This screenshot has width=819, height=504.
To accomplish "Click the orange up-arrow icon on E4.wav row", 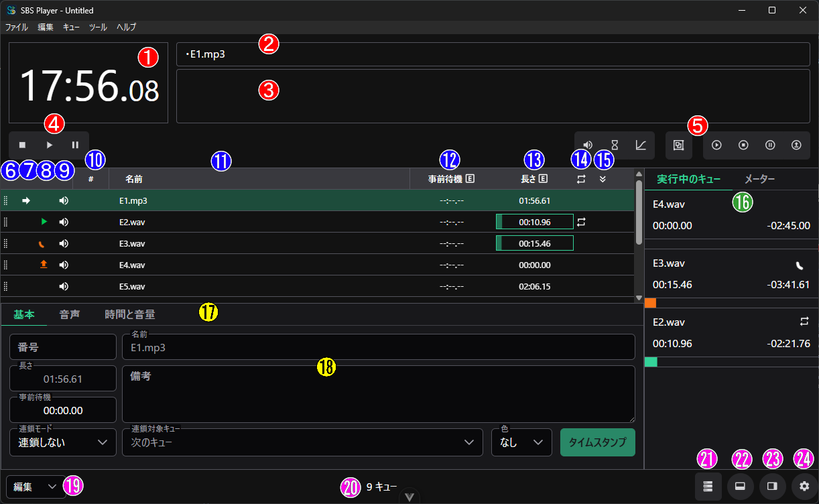I will pyautogui.click(x=44, y=264).
